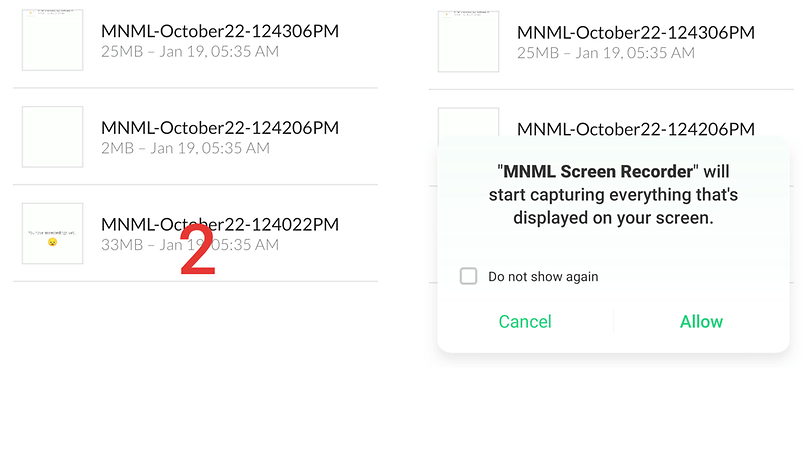Select MNML-October22-124206PM title above the dialog
Viewport: 810px width, 462px height.
click(x=635, y=128)
